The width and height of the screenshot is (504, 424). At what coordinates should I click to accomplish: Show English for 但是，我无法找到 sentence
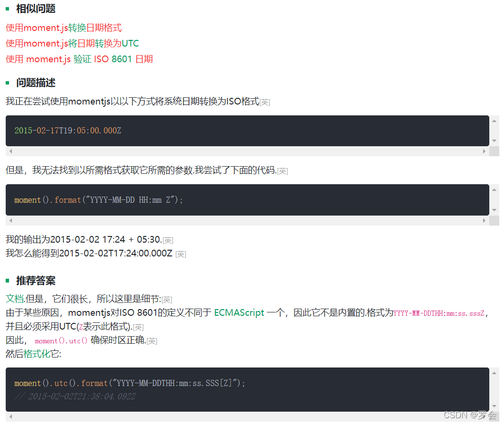point(282,171)
